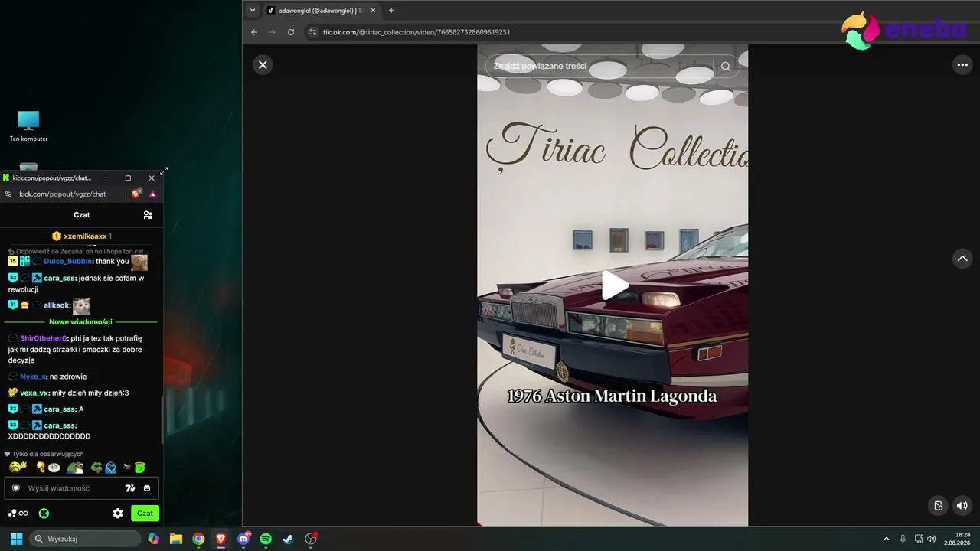Screen dimensions: 980x551
Task: Close the adawonglol TikTok tab
Action: point(373,11)
